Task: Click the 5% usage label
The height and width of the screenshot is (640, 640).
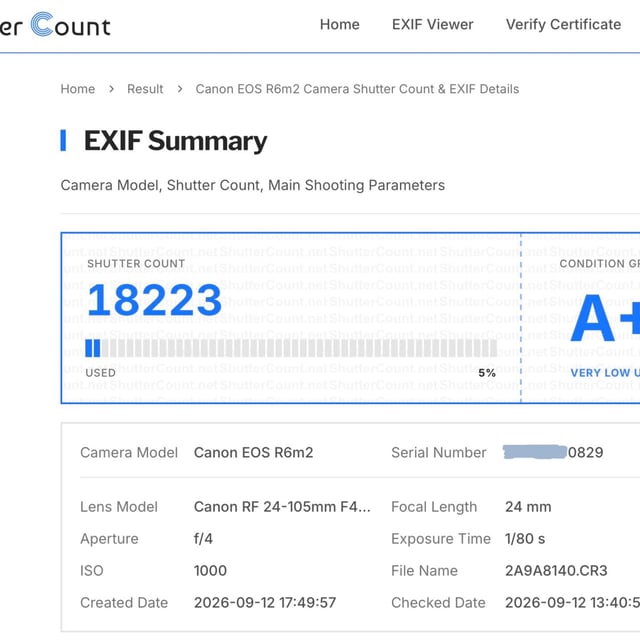Action: click(487, 373)
